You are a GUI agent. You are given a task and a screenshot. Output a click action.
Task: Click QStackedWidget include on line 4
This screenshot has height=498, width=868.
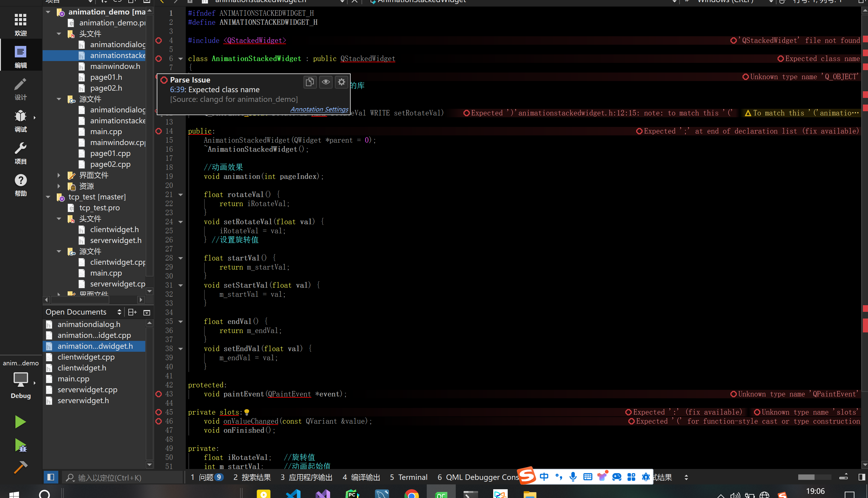[x=255, y=40]
